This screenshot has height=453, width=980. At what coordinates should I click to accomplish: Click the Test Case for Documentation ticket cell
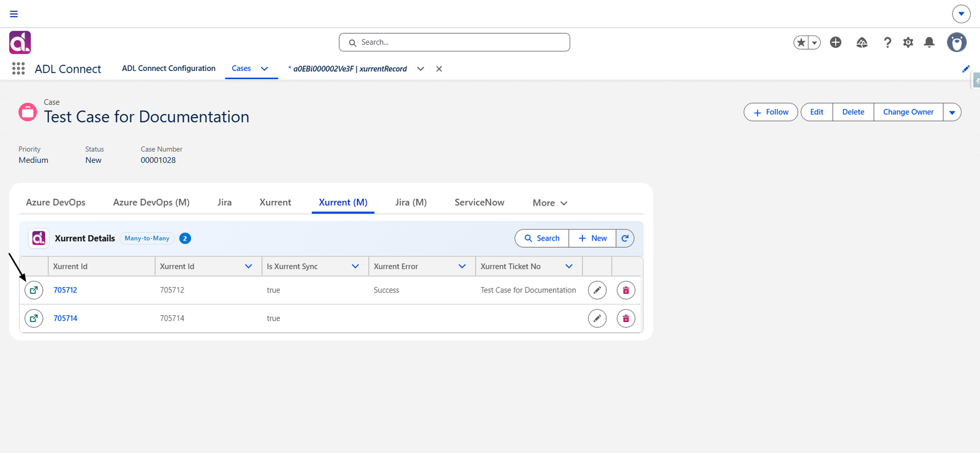click(528, 290)
